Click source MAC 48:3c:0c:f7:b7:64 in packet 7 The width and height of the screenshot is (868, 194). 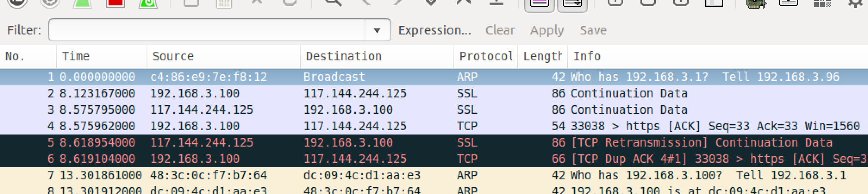click(x=209, y=175)
